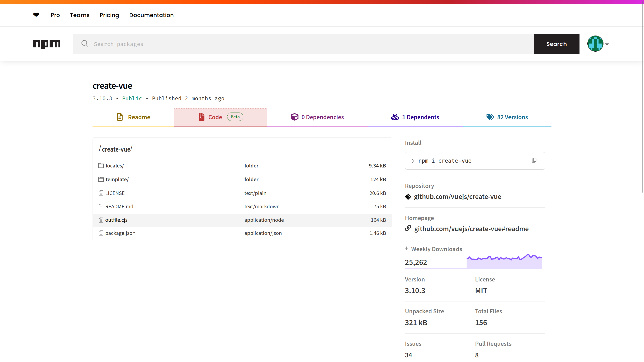The width and height of the screenshot is (644, 362).
Task: Open the Pricing menu item
Action: [x=109, y=15]
